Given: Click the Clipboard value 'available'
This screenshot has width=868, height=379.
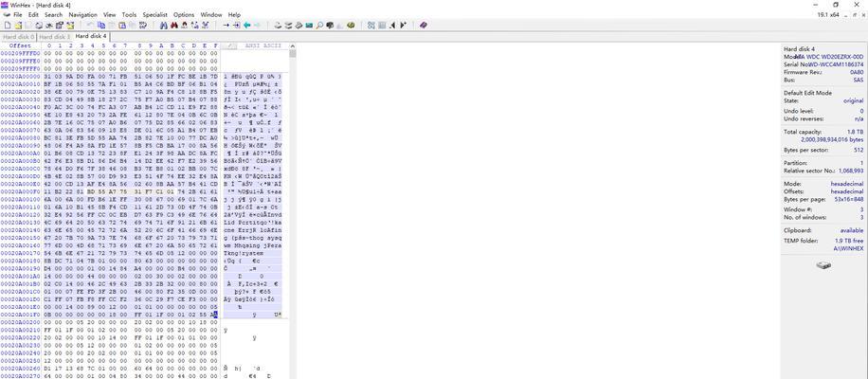Looking at the screenshot, I should [x=852, y=230].
